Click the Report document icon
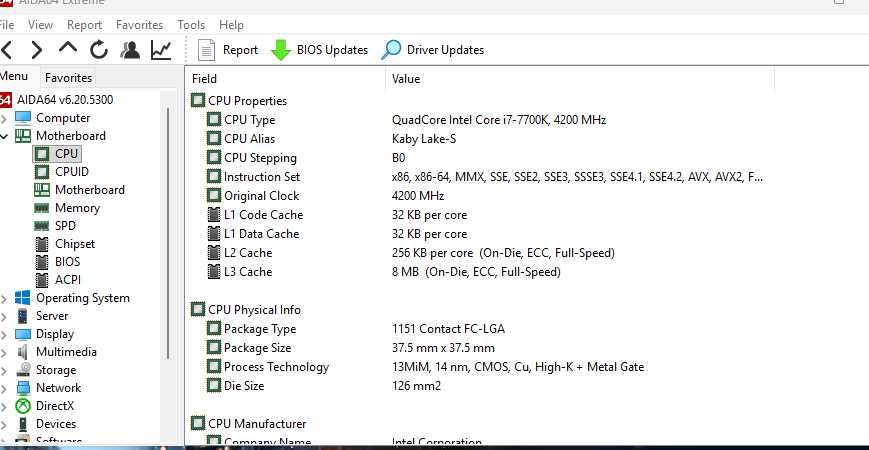Viewport: 869px width, 450px height. (207, 50)
